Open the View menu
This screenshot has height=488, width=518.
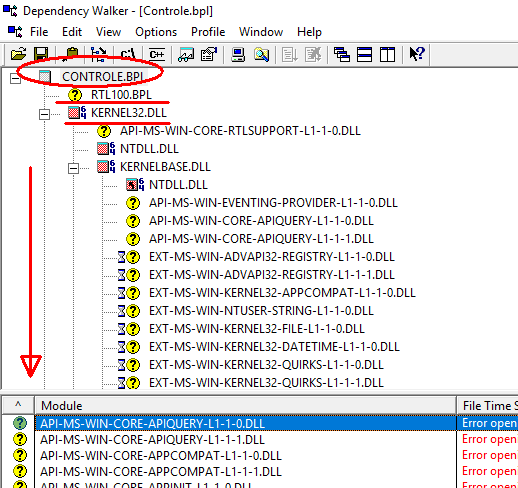pos(108,32)
